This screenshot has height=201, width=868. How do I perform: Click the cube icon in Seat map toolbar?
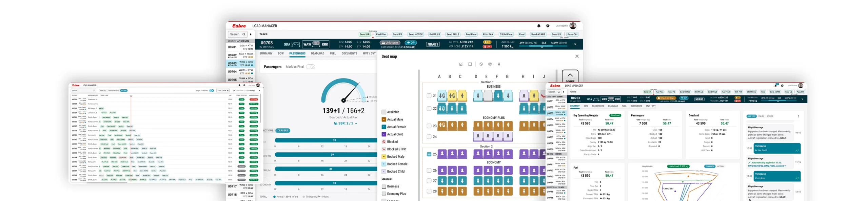pyautogui.click(x=490, y=64)
